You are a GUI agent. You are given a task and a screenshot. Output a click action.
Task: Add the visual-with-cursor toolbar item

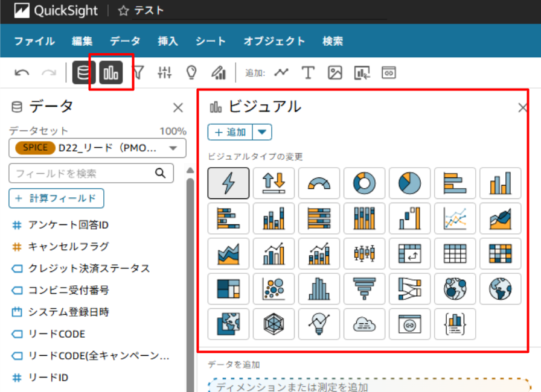pos(362,73)
